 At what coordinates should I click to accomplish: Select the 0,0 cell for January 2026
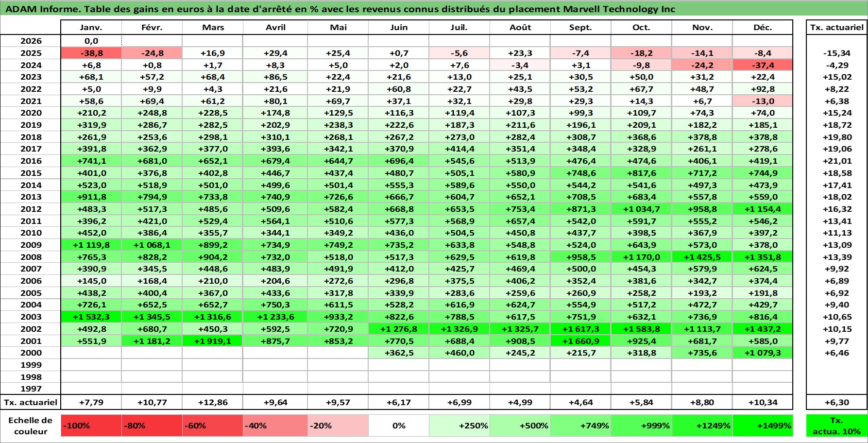pos(91,41)
